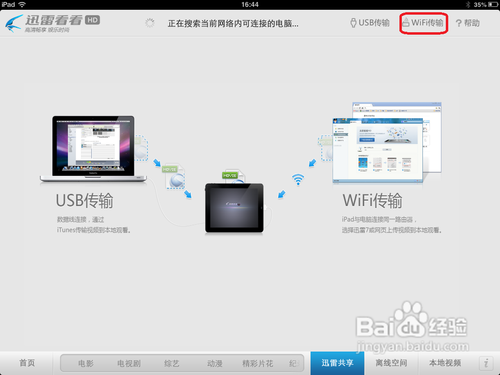500x375 pixels.
Task: Switch to the 离线空间 tab
Action: click(391, 363)
